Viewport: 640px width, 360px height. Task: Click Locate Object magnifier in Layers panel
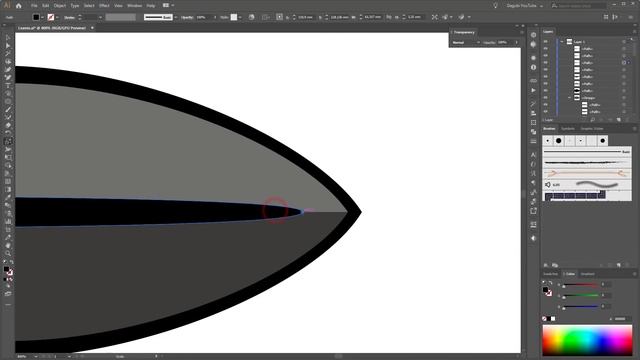pos(593,120)
